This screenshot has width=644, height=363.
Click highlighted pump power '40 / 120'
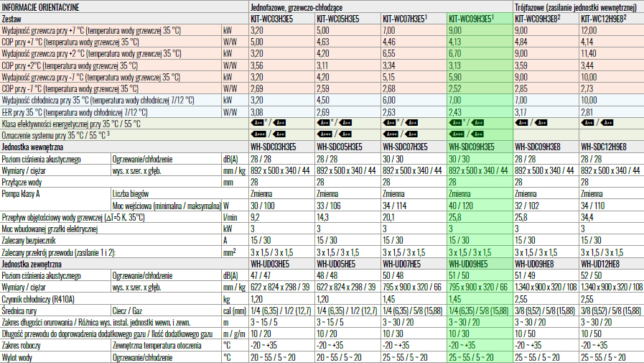461,206
